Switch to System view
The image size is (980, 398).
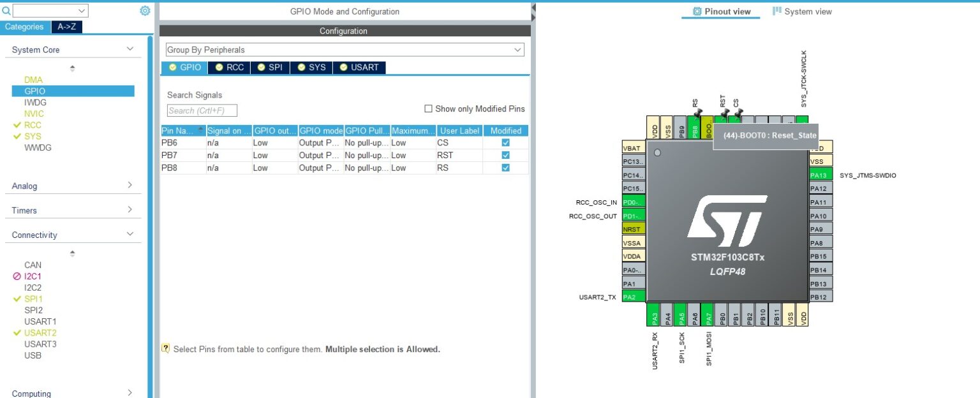802,11
